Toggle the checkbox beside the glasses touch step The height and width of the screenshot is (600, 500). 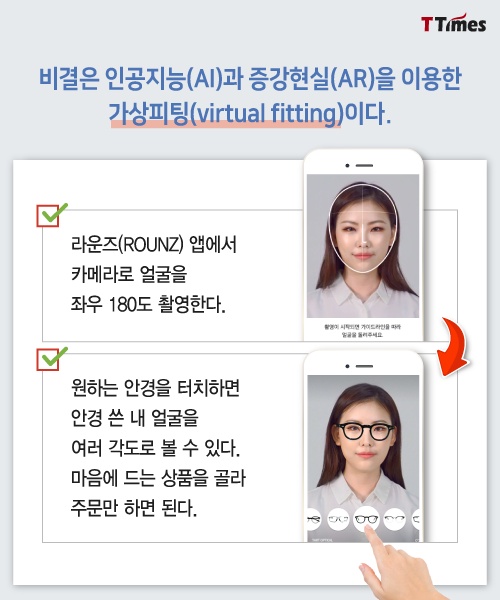click(48, 360)
